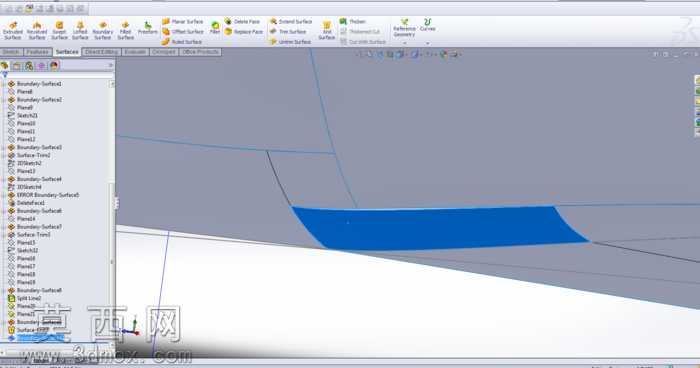
Task: Choose the Planar Surface command
Action: (x=182, y=21)
